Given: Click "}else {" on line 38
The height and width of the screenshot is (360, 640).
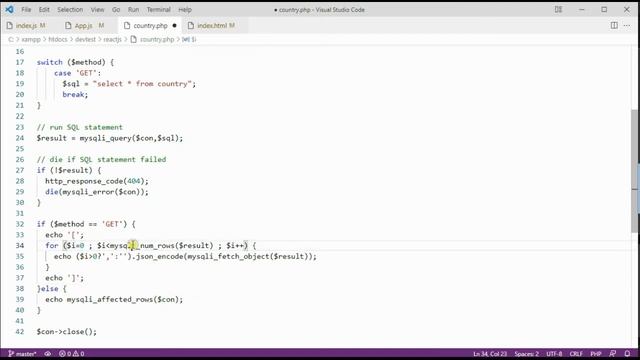Looking at the screenshot, I should coord(51,289).
